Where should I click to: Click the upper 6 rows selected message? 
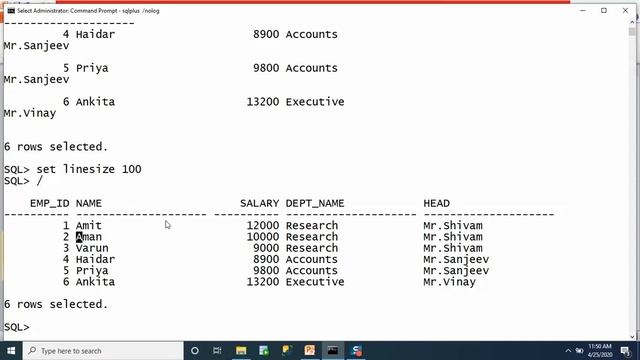tap(56, 147)
